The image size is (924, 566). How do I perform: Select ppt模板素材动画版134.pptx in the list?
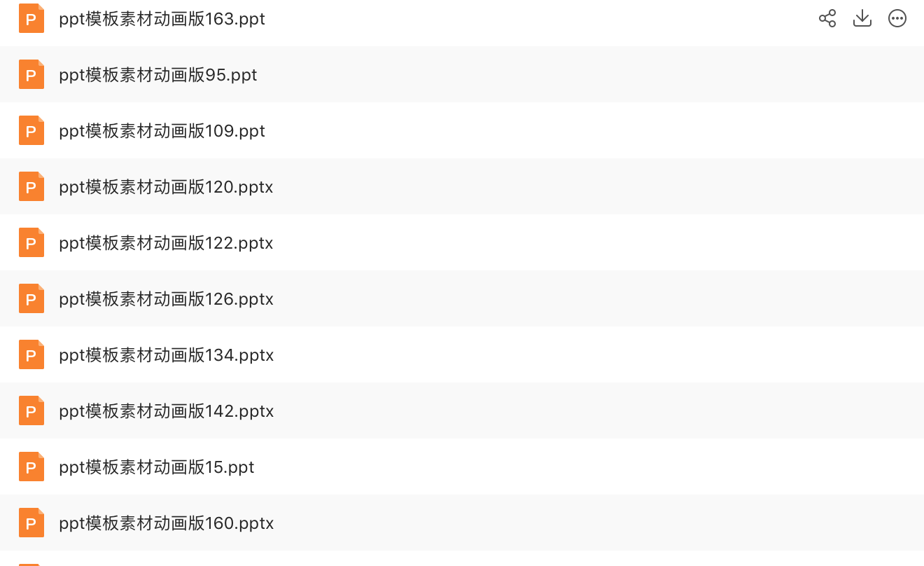(x=166, y=355)
